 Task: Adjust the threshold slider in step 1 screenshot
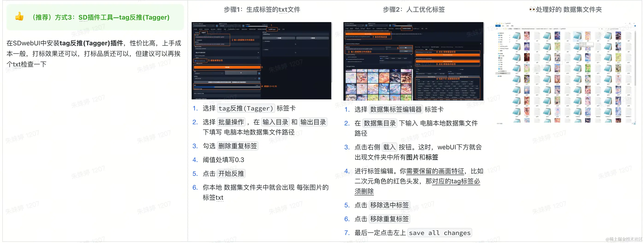(227, 87)
